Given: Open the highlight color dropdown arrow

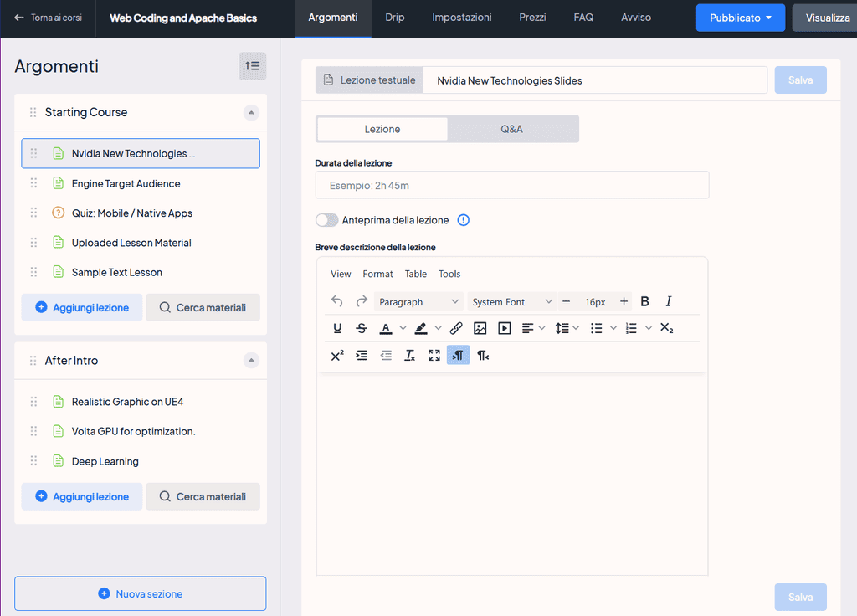Looking at the screenshot, I should tap(438, 328).
